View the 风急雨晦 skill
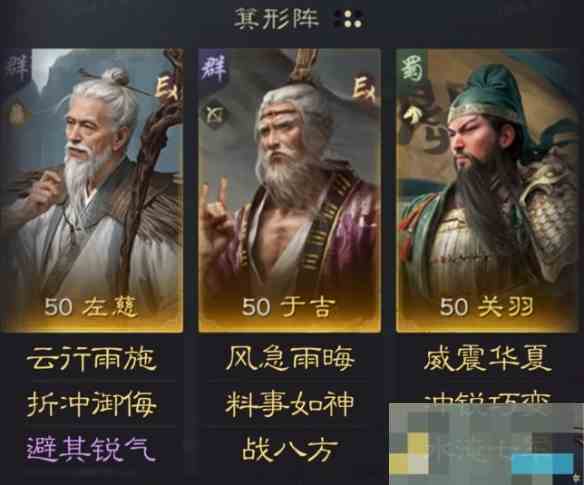Image resolution: width=584 pixels, height=485 pixels. 290,358
